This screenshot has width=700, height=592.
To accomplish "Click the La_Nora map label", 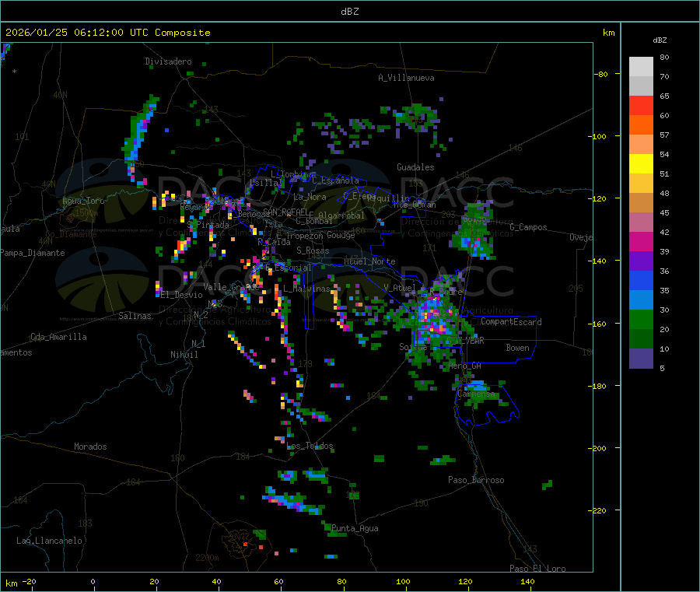I will 310,197.
